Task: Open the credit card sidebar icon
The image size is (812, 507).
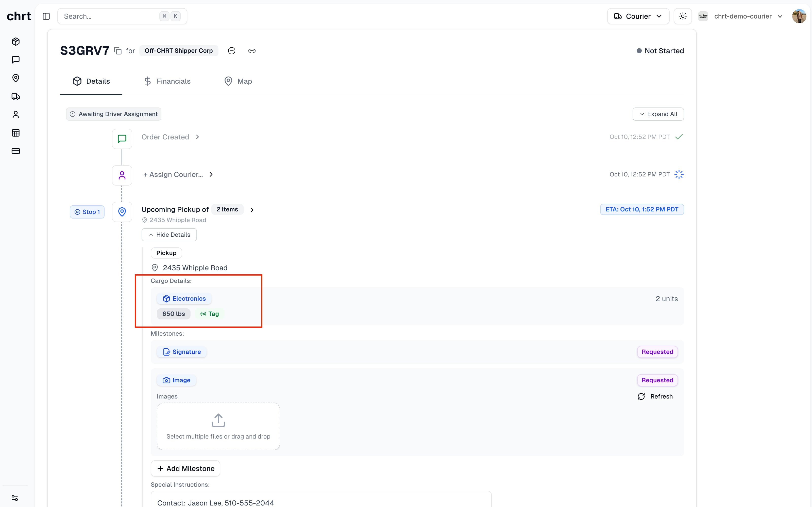Action: pyautogui.click(x=16, y=151)
